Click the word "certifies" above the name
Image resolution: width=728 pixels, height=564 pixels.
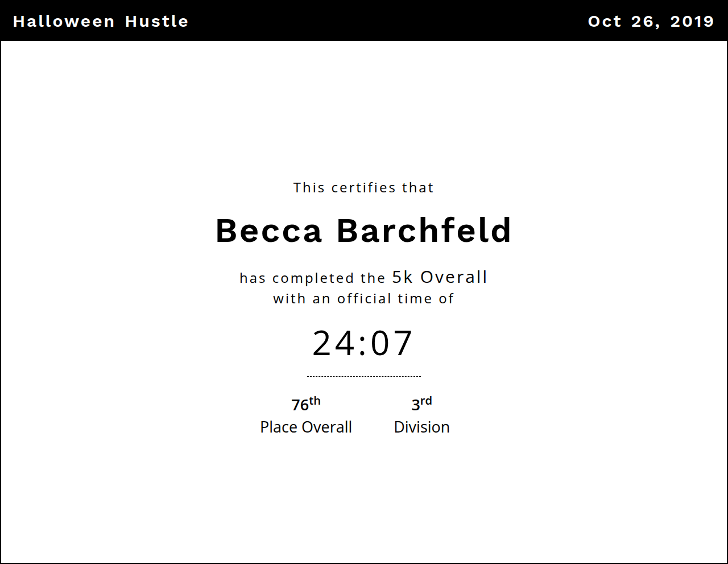point(363,188)
